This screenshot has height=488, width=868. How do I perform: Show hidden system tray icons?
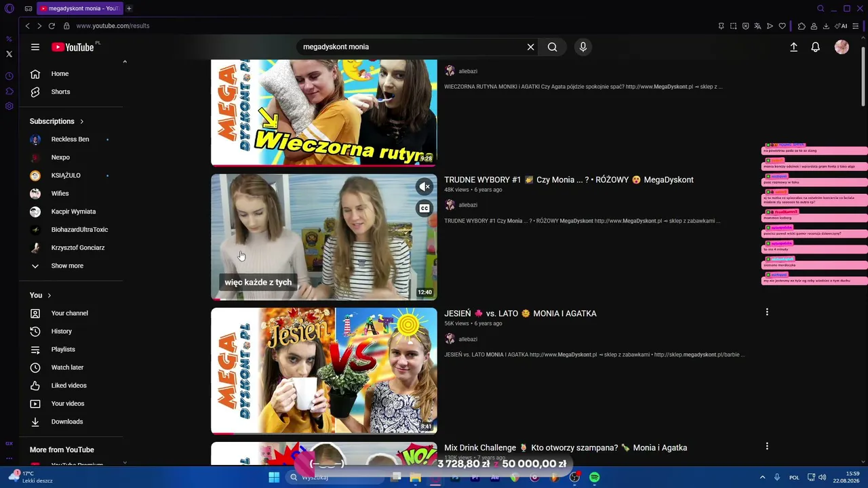[x=762, y=477]
